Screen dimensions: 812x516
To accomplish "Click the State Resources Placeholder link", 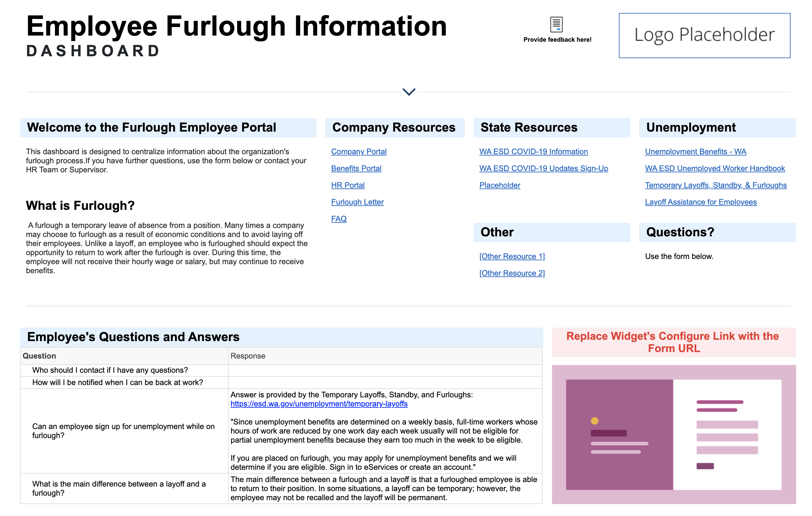I will click(x=500, y=185).
